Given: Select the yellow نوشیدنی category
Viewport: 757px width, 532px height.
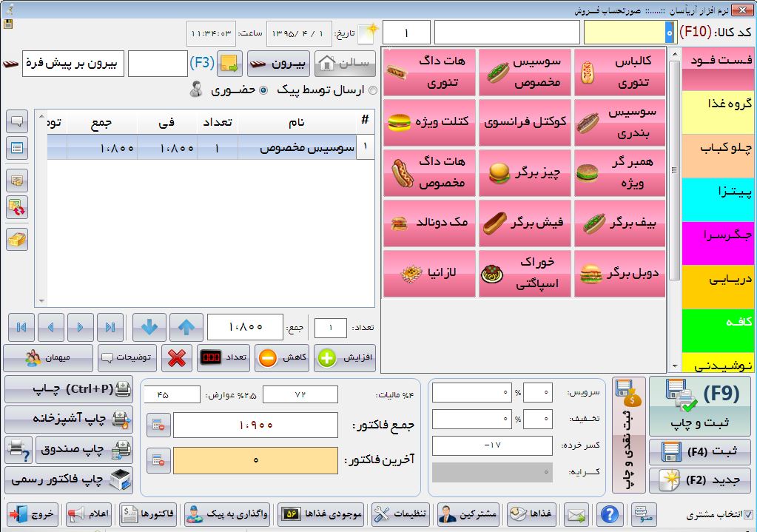Looking at the screenshot, I should point(718,363).
